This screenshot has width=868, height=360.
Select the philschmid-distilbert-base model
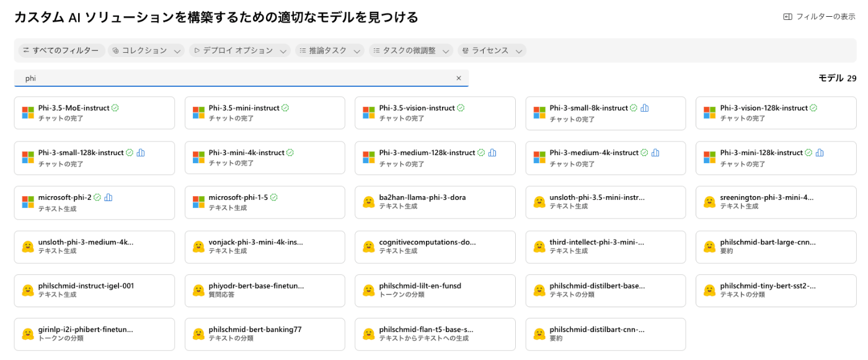(606, 290)
